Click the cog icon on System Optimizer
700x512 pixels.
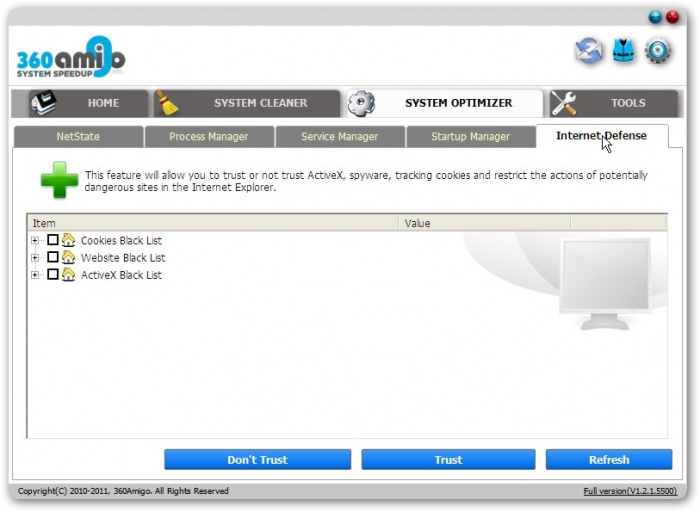(361, 103)
